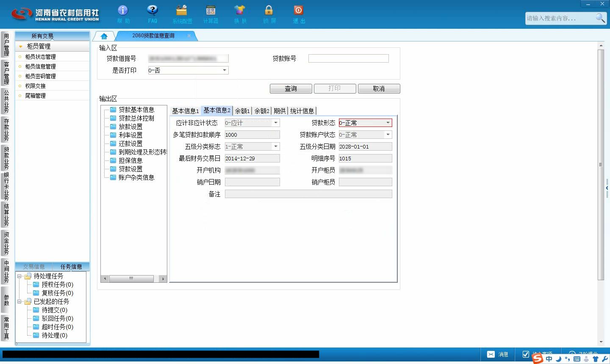The image size is (610, 364).
Task: Select the 银行卡业务 side tab
Action: click(6, 186)
